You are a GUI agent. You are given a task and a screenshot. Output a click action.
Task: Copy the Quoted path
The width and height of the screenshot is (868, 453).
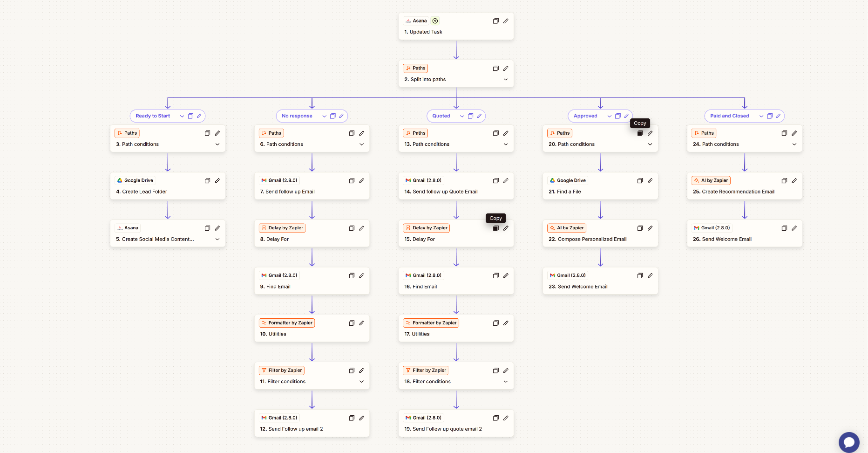470,116
